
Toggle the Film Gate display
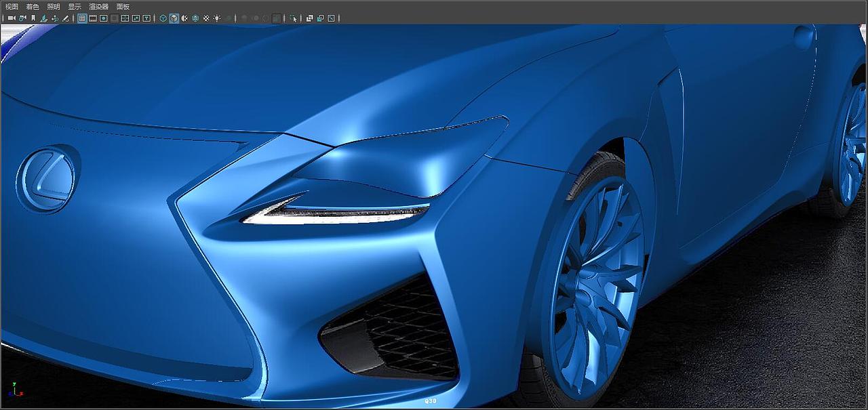point(93,18)
